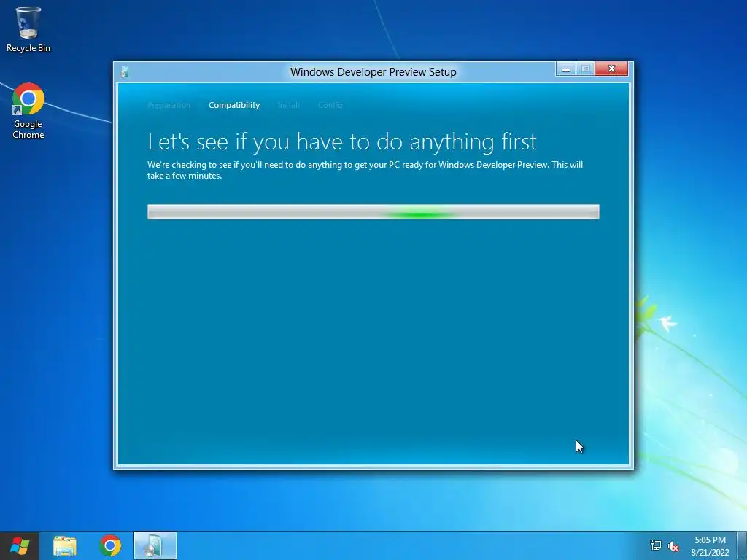The height and width of the screenshot is (560, 747).
Task: Click the 'We're checking to see' description text
Action: pos(365,170)
